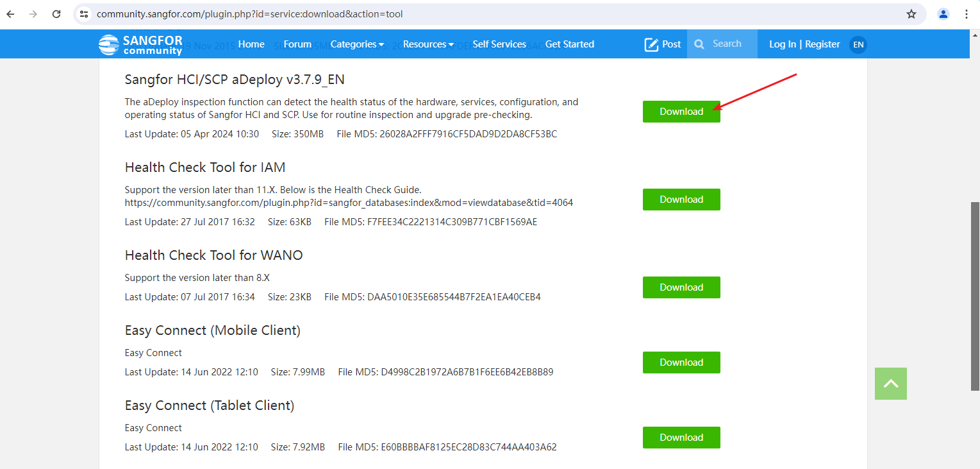Open Chrome three-dot menu
The width and height of the screenshot is (980, 469).
[x=967, y=14]
